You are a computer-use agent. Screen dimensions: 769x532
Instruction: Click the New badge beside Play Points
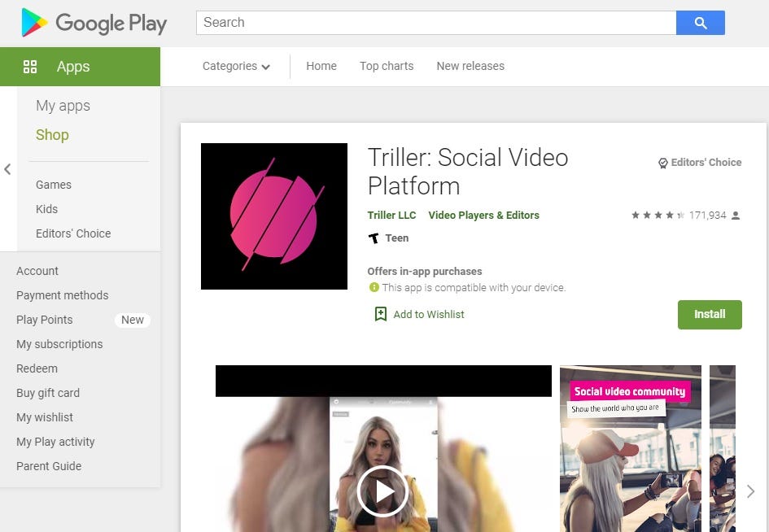(x=133, y=320)
